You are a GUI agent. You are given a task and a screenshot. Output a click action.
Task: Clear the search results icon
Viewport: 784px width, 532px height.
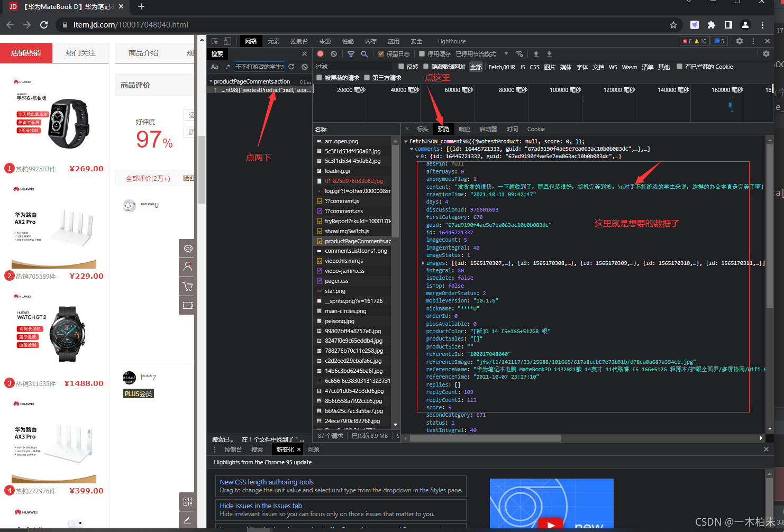(305, 67)
